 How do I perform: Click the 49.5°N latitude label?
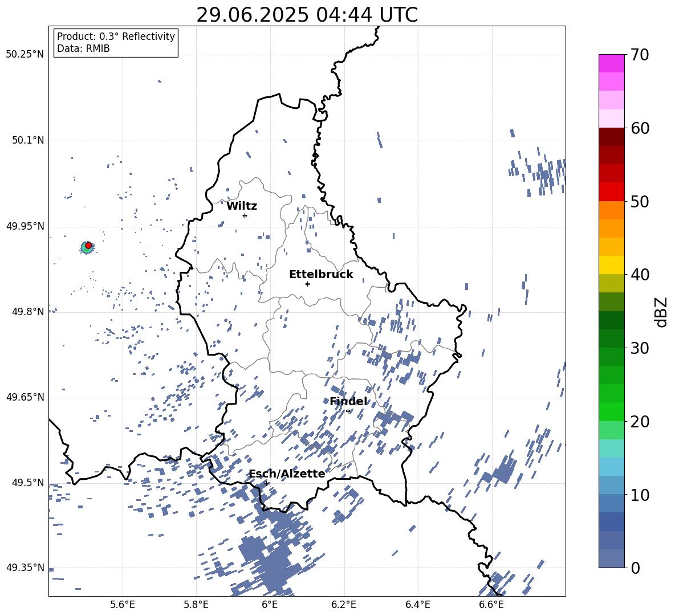click(27, 482)
